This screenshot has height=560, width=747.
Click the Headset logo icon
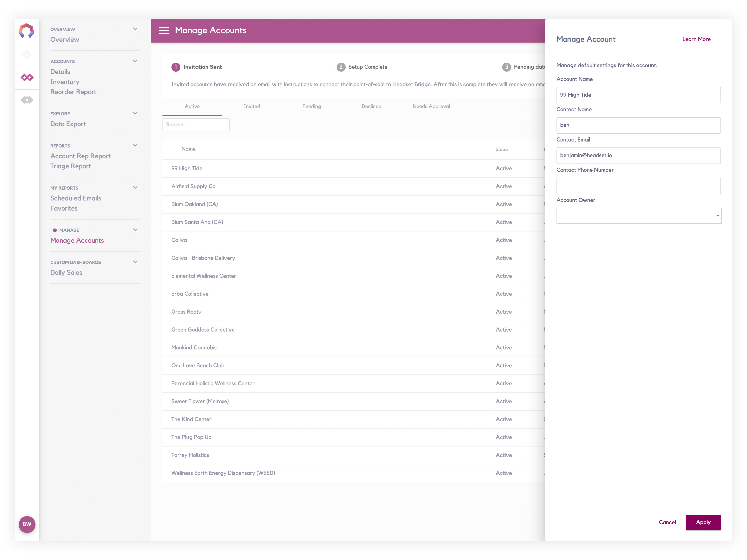pyautogui.click(x=26, y=31)
